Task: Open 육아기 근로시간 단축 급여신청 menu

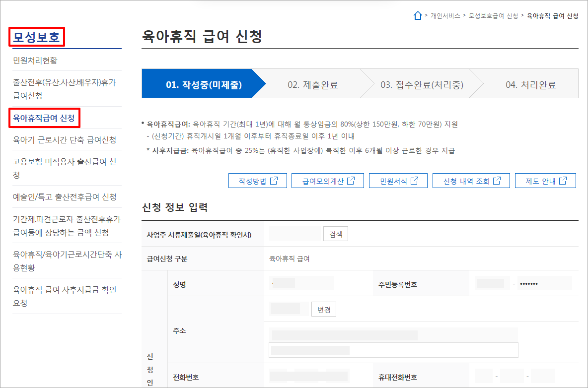Action: [x=64, y=140]
